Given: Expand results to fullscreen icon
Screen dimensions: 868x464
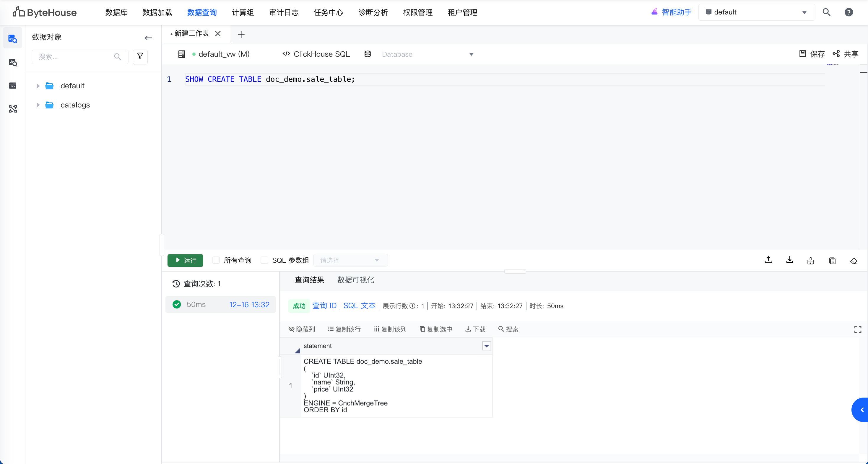Looking at the screenshot, I should point(858,329).
